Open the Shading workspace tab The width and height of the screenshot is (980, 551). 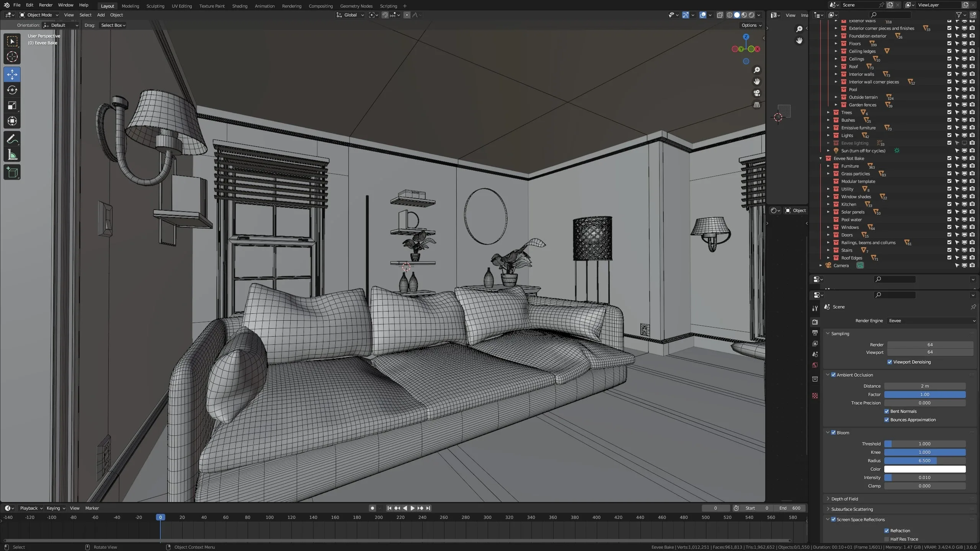click(240, 6)
